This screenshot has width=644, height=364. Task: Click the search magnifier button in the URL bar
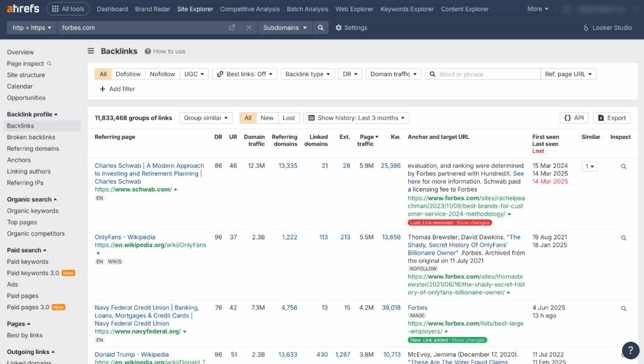[x=321, y=28]
